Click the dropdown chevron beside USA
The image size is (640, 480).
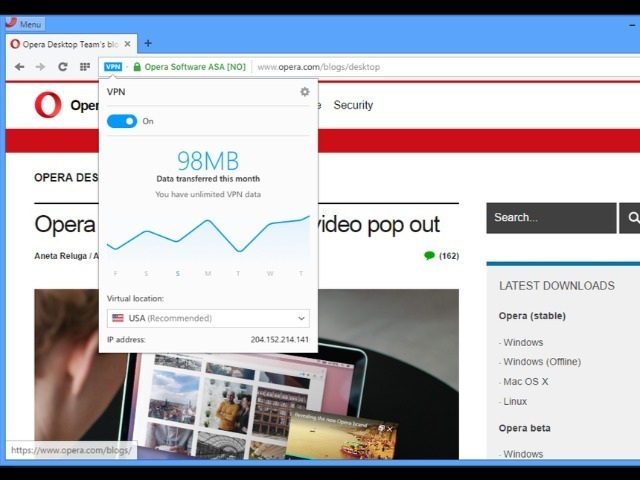301,318
